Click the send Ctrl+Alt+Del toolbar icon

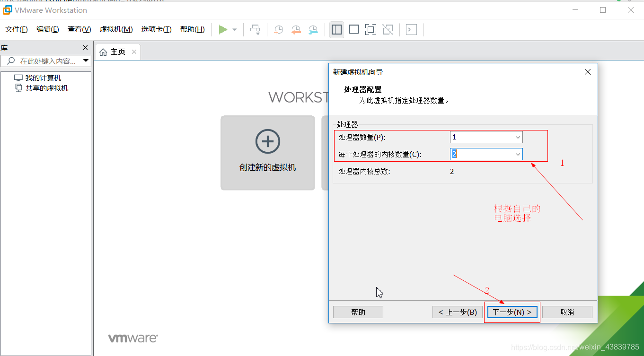(255, 30)
